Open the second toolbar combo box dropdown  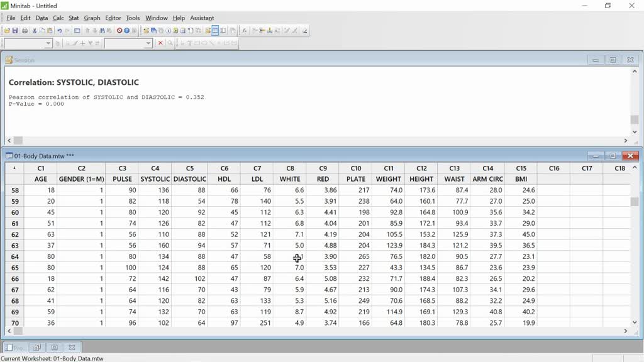[x=148, y=43]
